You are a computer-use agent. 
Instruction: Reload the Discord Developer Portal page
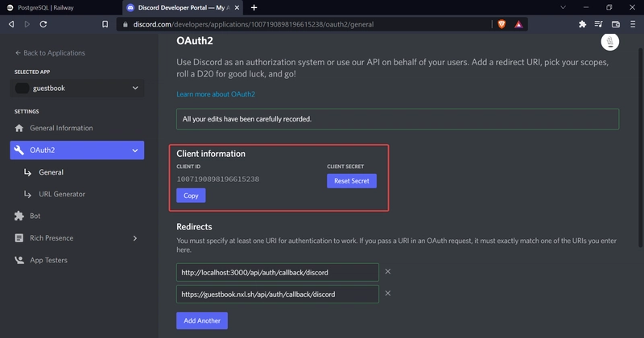coord(43,24)
